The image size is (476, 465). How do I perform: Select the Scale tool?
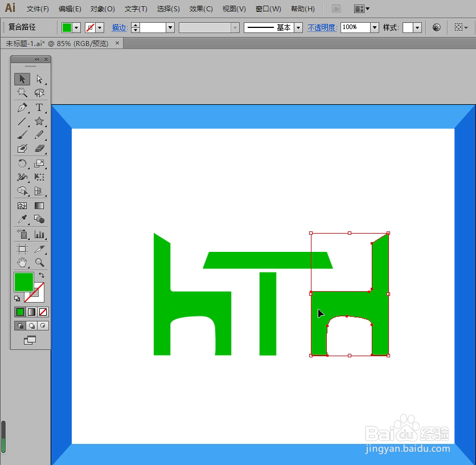tap(39, 164)
